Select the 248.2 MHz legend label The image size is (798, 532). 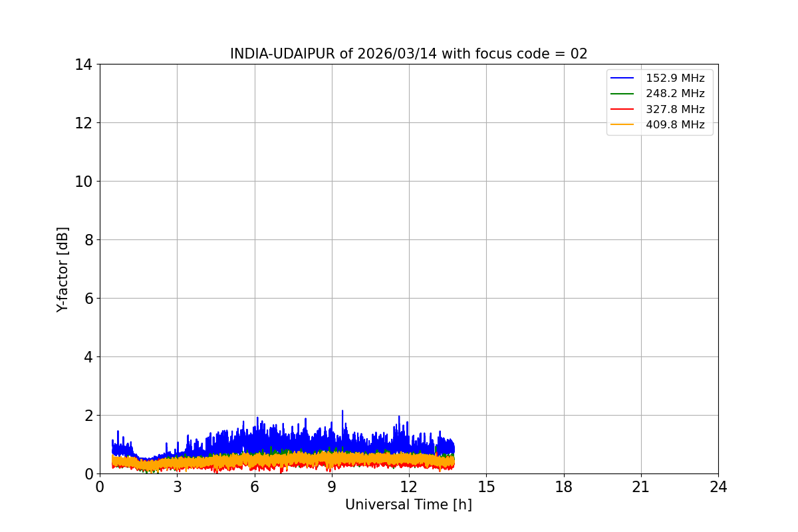click(675, 94)
